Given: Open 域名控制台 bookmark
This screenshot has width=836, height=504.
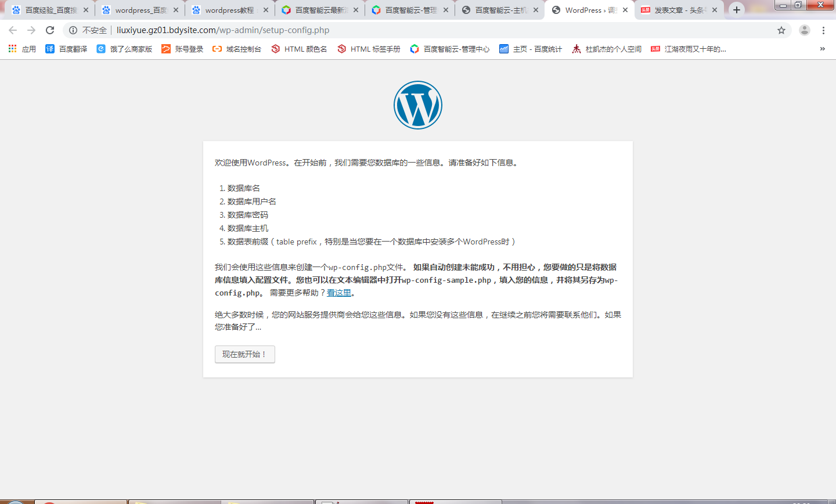Looking at the screenshot, I should (237, 49).
